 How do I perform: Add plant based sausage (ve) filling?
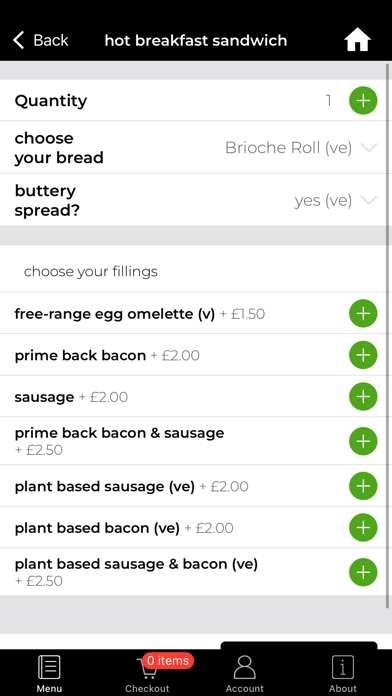363,486
